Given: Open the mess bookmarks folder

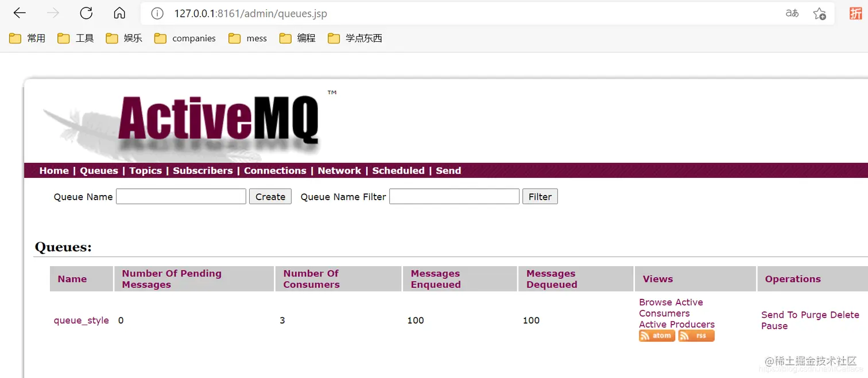Looking at the screenshot, I should click(x=247, y=38).
